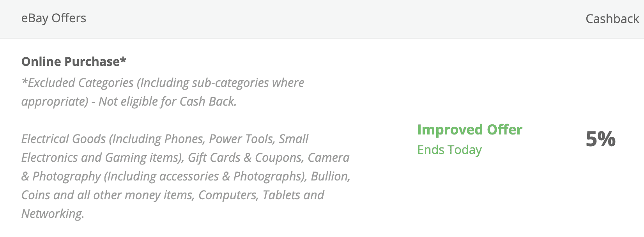The height and width of the screenshot is (237, 644).
Task: Click 'Not eligible for Cash Back' text
Action: 167,101
